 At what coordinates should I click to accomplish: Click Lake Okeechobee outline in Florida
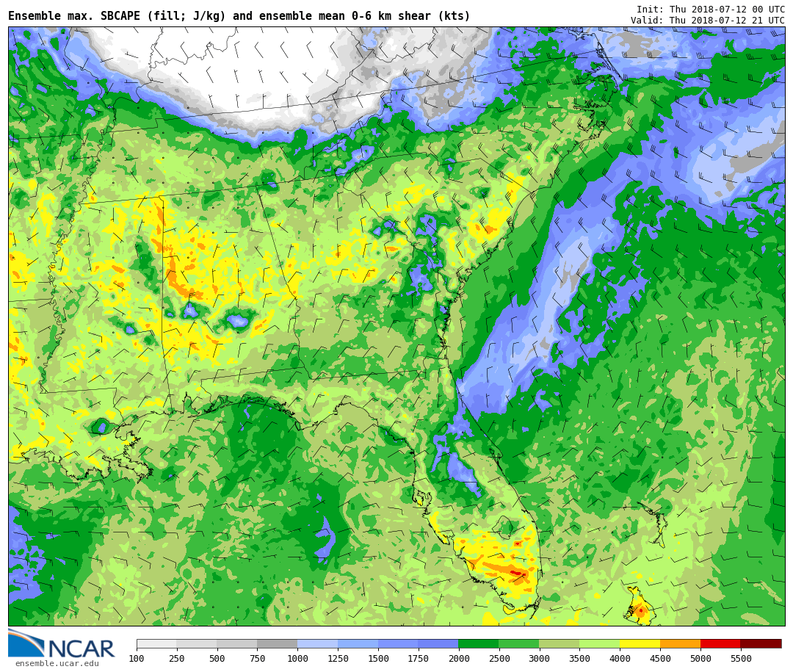(x=504, y=526)
